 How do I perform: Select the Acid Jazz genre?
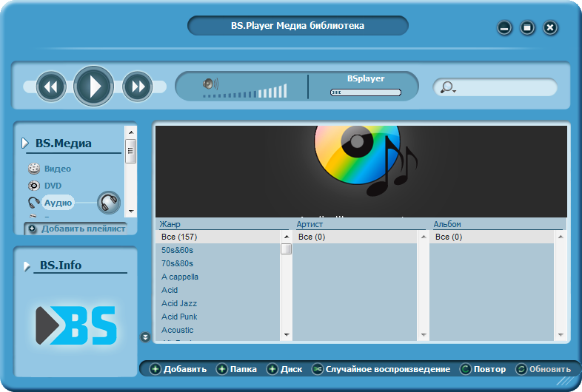pyautogui.click(x=179, y=303)
